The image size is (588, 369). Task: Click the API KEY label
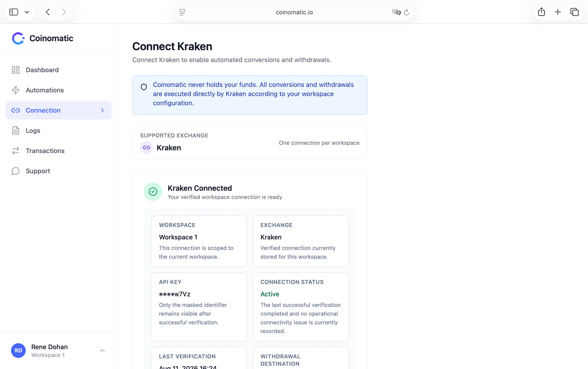pyautogui.click(x=170, y=282)
